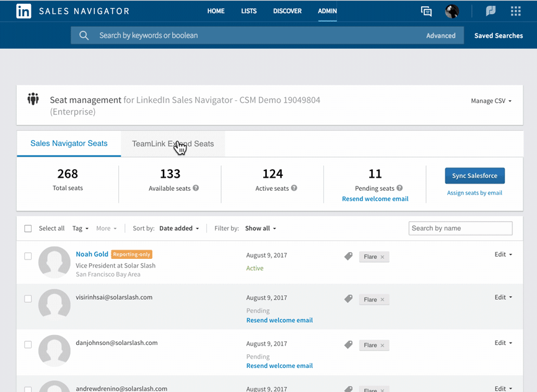Open the ADMIN navigation menu

tap(327, 11)
